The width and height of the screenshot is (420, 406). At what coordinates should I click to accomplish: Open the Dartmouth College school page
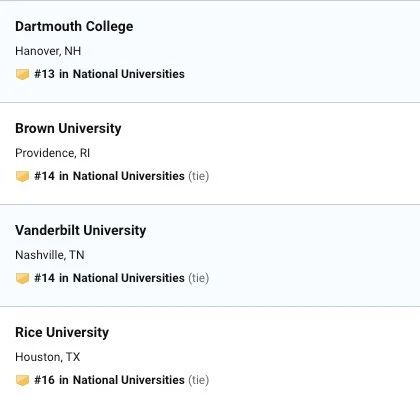click(74, 26)
